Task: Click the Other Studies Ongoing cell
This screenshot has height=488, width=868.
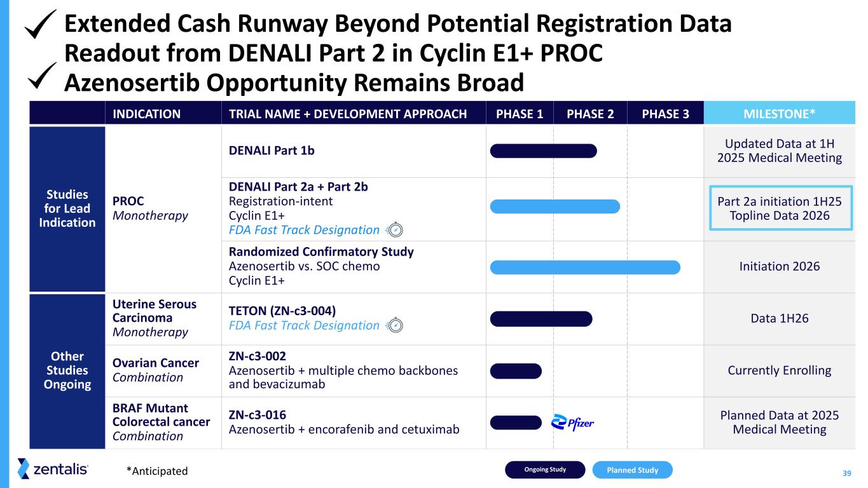Action: [67, 370]
